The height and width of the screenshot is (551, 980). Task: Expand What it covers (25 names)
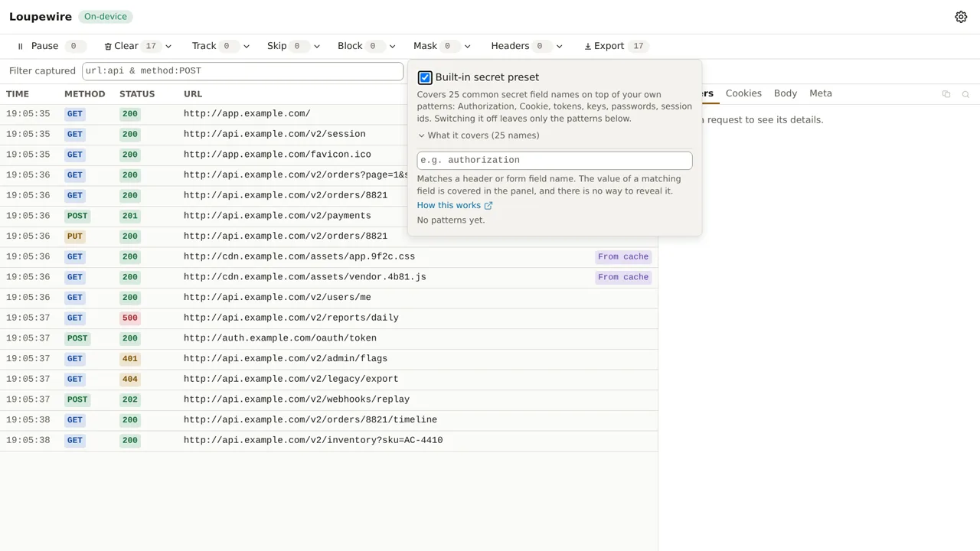click(479, 135)
